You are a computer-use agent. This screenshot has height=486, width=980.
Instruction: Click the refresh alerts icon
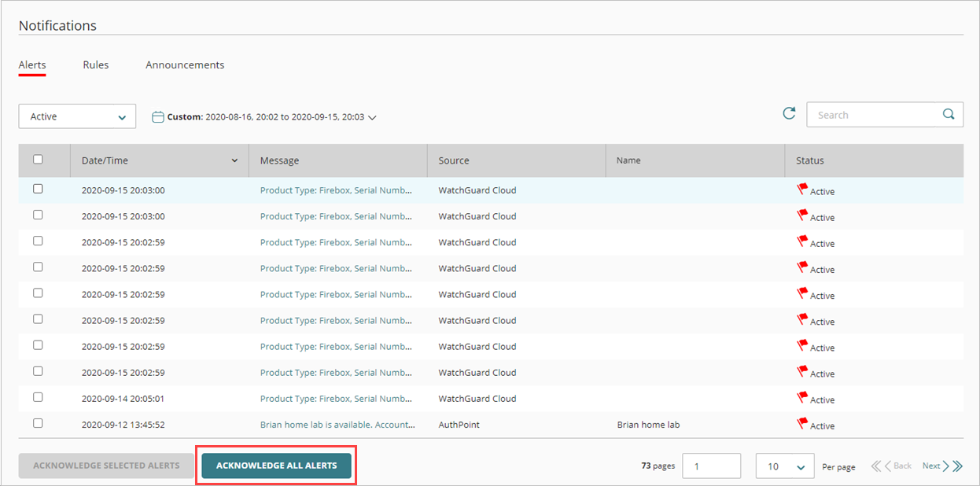click(789, 113)
